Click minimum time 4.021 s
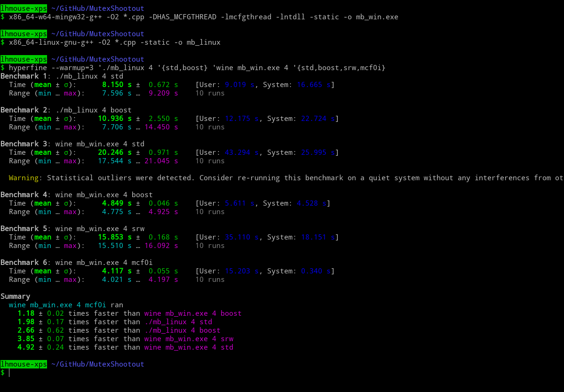Screen dimensions: 564x392 [117, 280]
